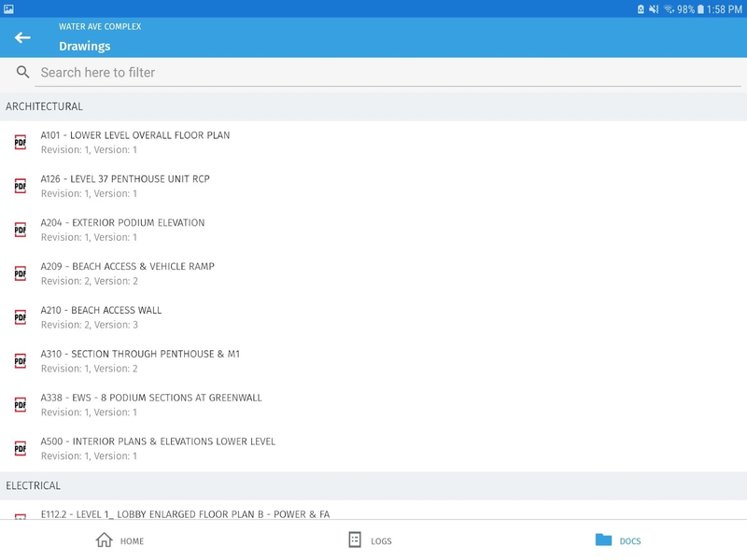Open E112.2 Level 1 Lobby Enlarged Floor Plan
This screenshot has height=560, width=747.
point(185,514)
